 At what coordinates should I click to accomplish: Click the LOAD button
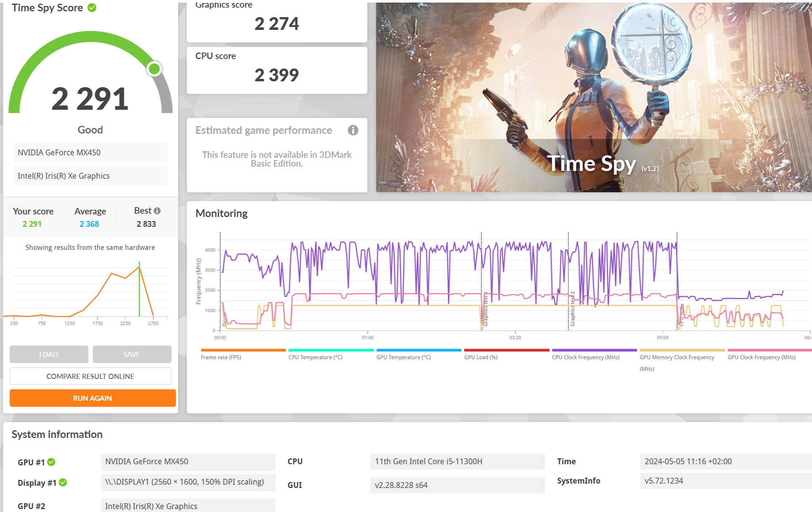point(49,354)
